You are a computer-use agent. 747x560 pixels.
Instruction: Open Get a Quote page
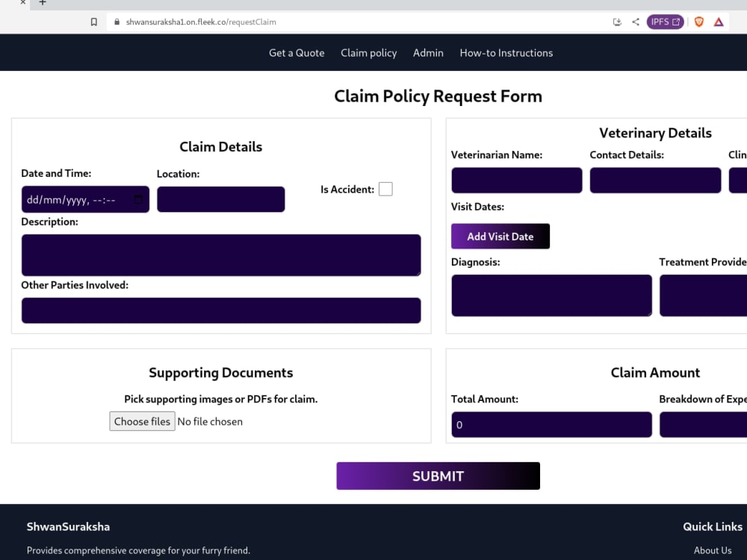pos(297,52)
